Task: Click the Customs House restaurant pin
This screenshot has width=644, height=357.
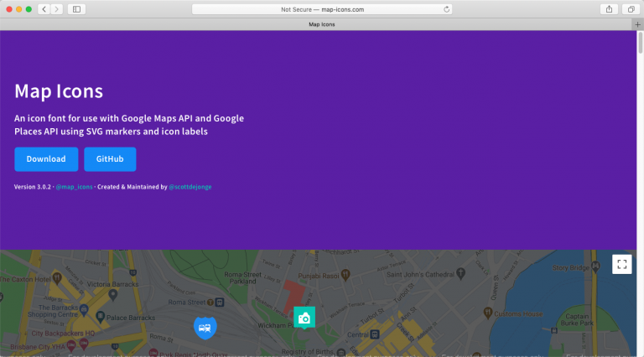Action: coord(487,313)
